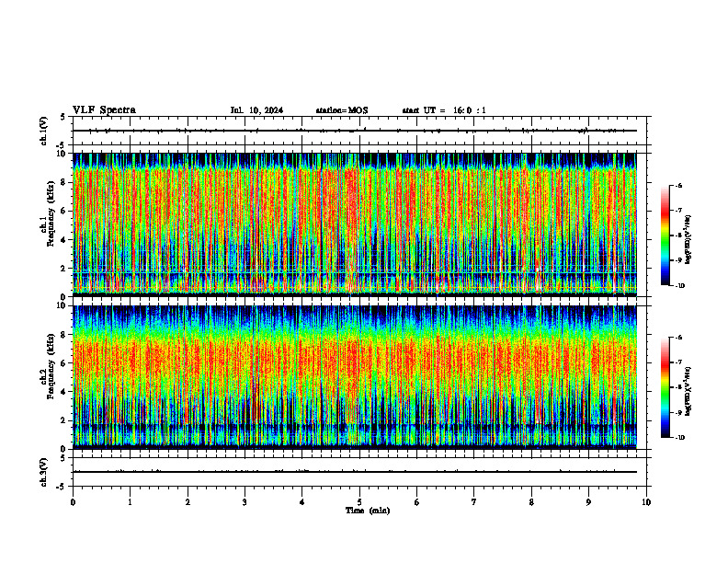Screen dimensions: 728x563
Task: Click the "4" kHz tick of ch.2 spectrogram
Action: pyautogui.click(x=64, y=392)
